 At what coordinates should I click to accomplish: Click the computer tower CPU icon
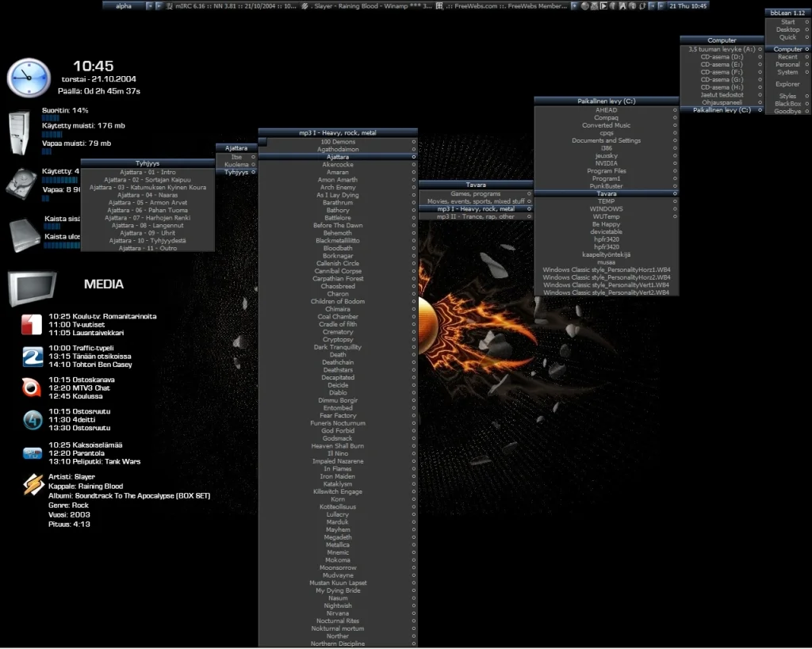point(20,132)
